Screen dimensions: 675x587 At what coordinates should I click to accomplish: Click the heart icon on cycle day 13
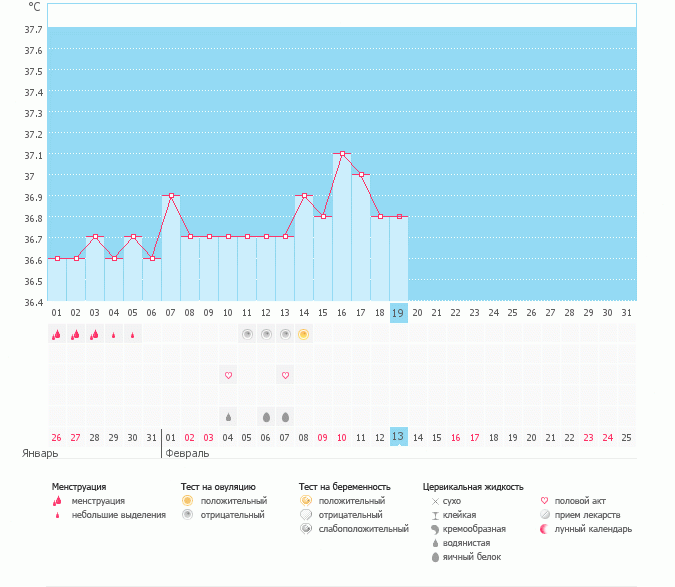pos(285,375)
